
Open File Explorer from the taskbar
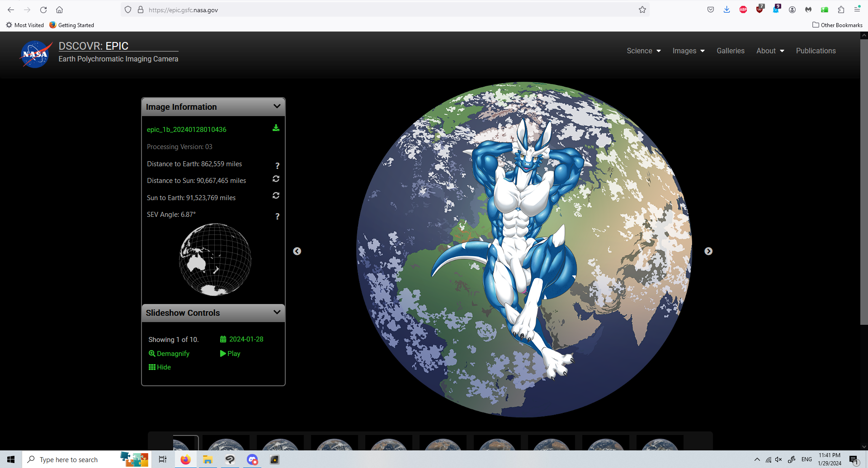[208, 459]
